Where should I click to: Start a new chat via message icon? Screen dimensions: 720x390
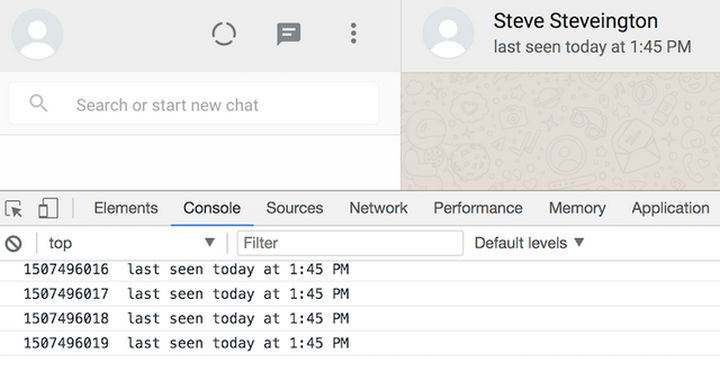(288, 34)
